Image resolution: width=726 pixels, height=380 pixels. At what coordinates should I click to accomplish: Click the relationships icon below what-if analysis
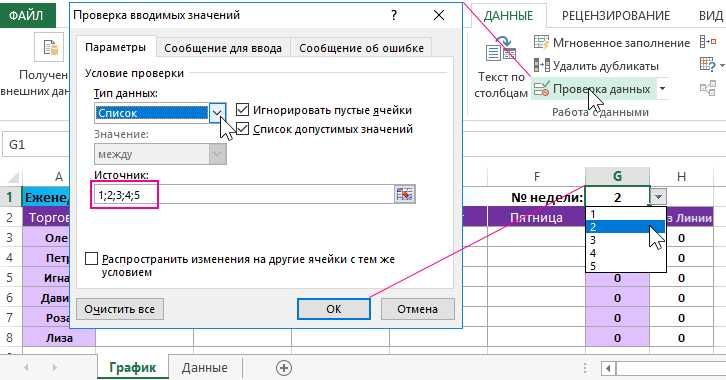pyautogui.click(x=708, y=87)
